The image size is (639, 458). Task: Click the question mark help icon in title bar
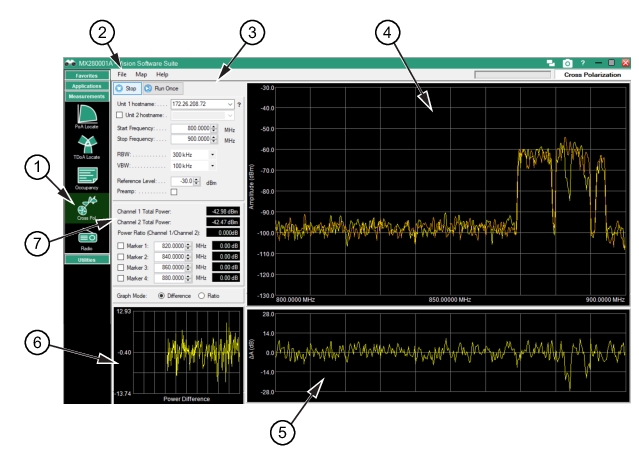point(583,63)
